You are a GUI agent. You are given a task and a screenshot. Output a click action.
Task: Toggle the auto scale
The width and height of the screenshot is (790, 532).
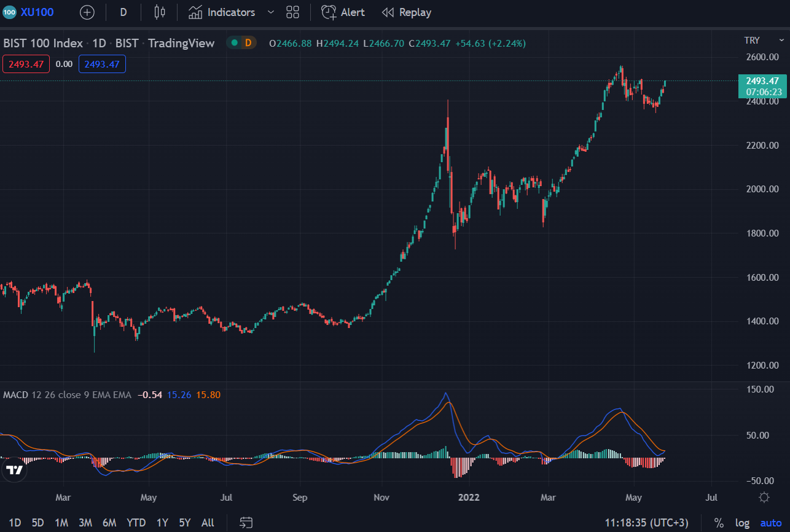point(771,523)
